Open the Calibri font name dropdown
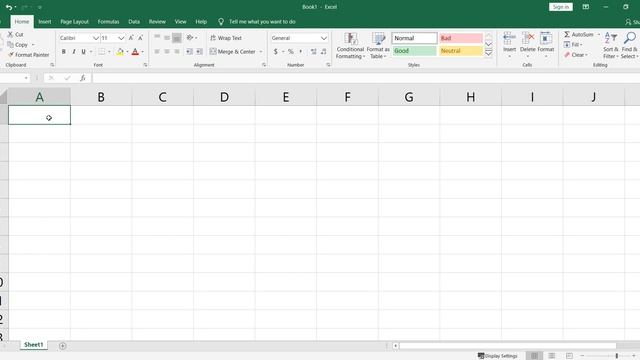640x360 pixels. [x=96, y=38]
